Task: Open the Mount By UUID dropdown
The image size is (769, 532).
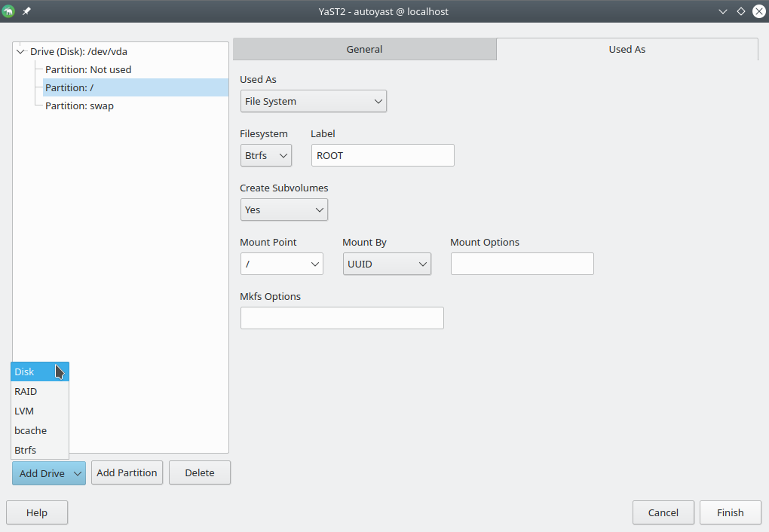Action: point(386,264)
